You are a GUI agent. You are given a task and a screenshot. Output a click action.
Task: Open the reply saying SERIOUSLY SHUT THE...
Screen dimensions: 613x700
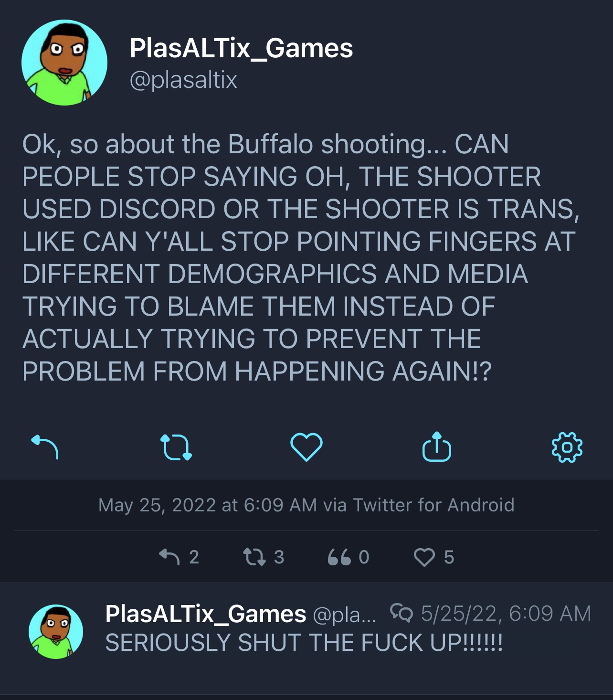tap(304, 642)
